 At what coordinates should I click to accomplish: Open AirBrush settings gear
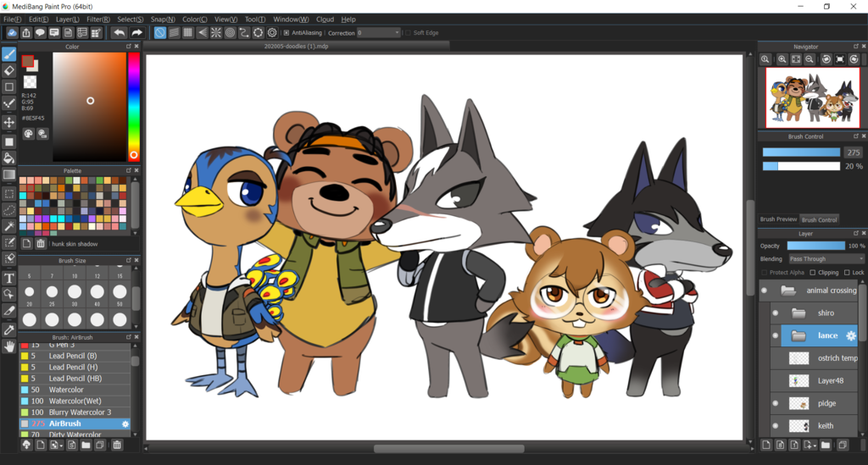(125, 424)
